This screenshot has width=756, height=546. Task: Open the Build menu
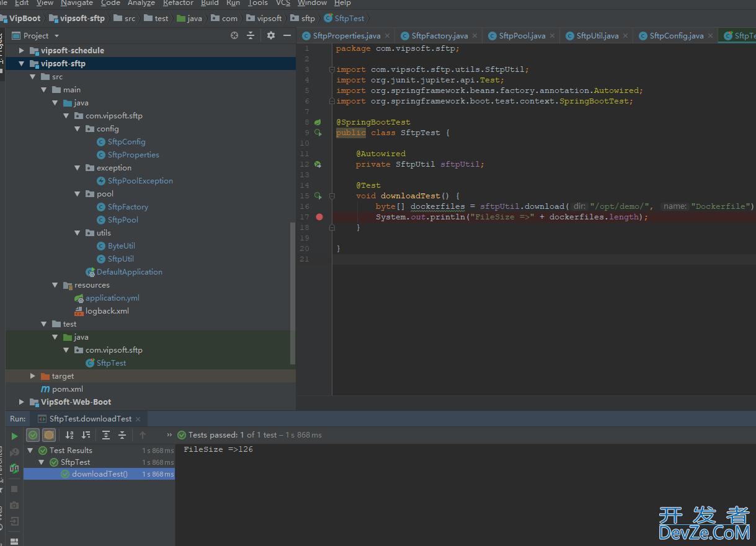pos(210,3)
